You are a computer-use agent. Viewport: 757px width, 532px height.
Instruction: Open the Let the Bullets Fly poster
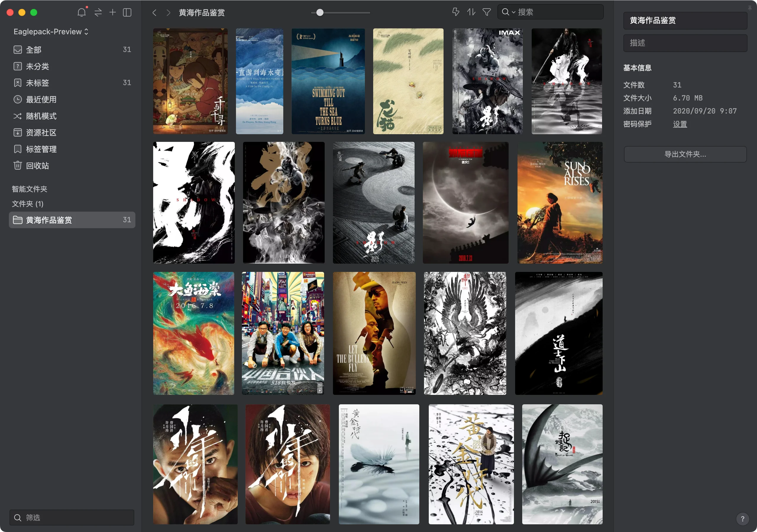click(x=374, y=333)
